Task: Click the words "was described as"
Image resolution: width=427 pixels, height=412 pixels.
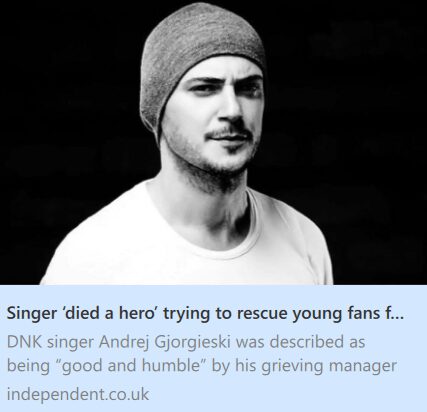Action: click(300, 342)
